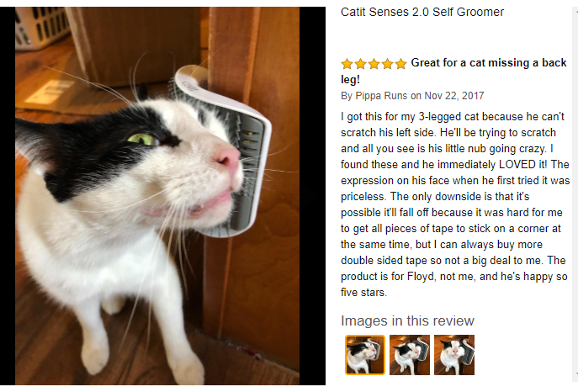Click the fifth gold star beside the review title
578x392 pixels.
click(400, 64)
